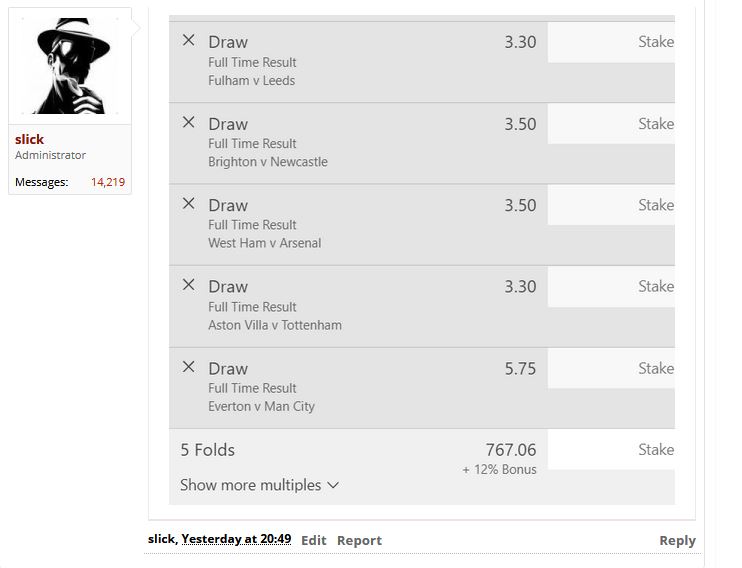Click the Stake field for West Ham v Arsenal
Viewport: 742px width, 568px height.
coord(611,205)
